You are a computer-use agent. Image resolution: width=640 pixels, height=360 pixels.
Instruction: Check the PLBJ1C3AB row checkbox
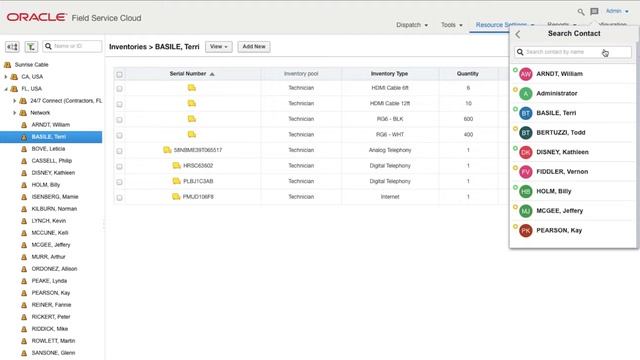pyautogui.click(x=119, y=182)
